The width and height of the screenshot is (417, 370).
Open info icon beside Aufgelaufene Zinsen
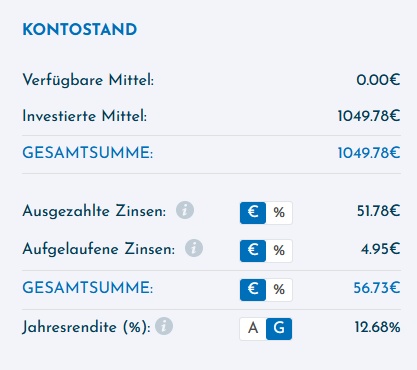(194, 248)
